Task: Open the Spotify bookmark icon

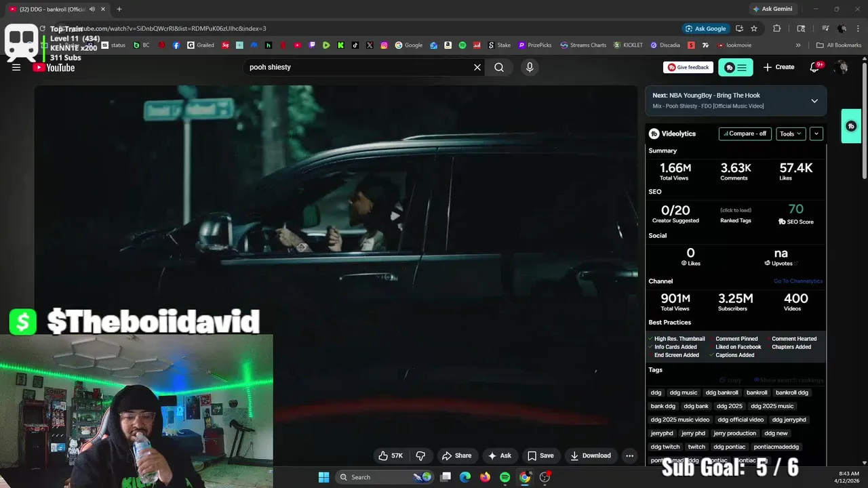Action: click(462, 45)
